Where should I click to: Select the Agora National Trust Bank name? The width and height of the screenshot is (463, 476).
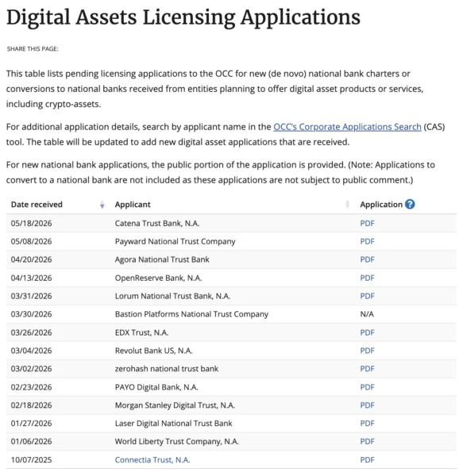(x=162, y=259)
